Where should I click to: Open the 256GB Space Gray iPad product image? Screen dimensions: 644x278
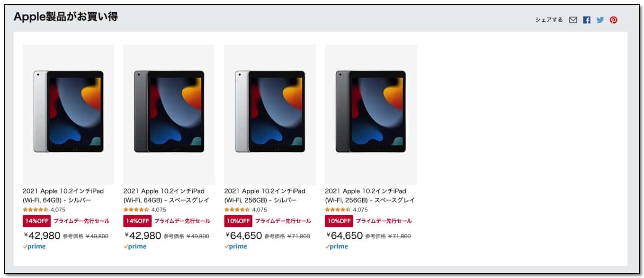[371, 114]
